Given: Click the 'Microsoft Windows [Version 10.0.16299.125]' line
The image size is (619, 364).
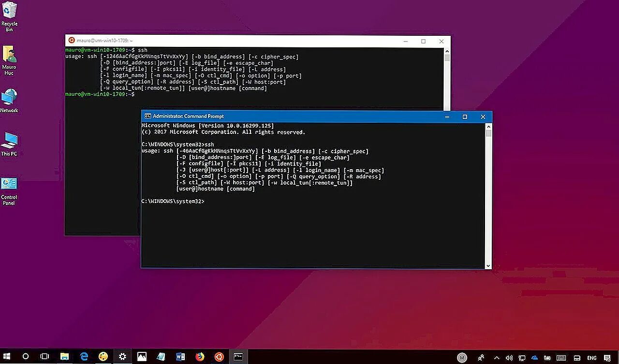Looking at the screenshot, I should tap(207, 126).
